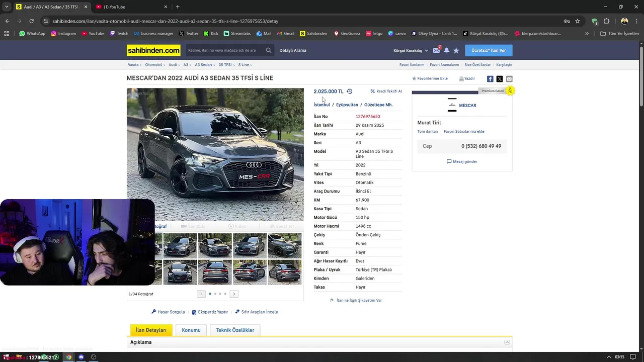This screenshot has width=644, height=362.
Task: Switch to the YouTube browser tab
Action: pos(131,7)
